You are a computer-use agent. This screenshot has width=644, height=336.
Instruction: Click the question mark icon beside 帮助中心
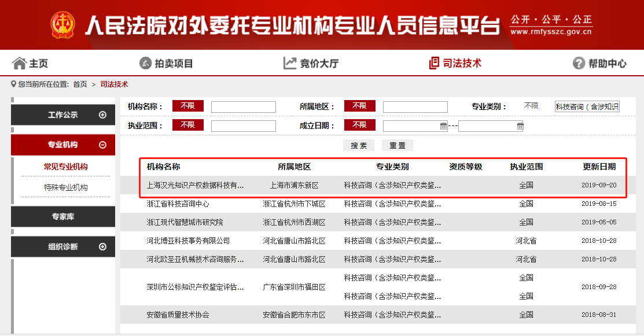coord(578,63)
